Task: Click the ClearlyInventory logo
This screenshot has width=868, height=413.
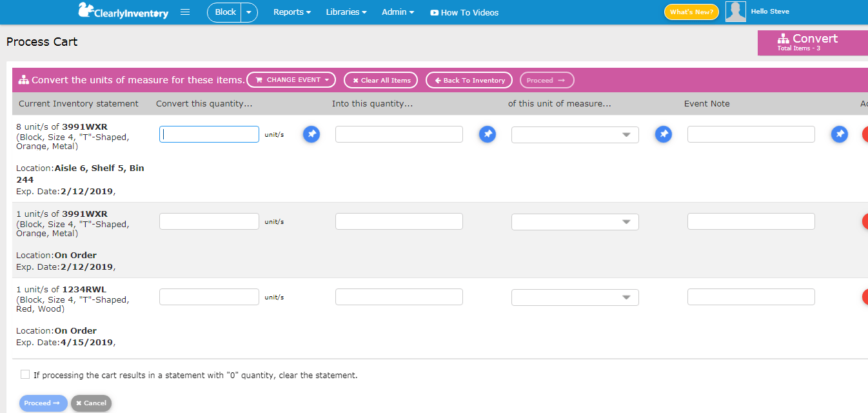Action: coord(123,12)
